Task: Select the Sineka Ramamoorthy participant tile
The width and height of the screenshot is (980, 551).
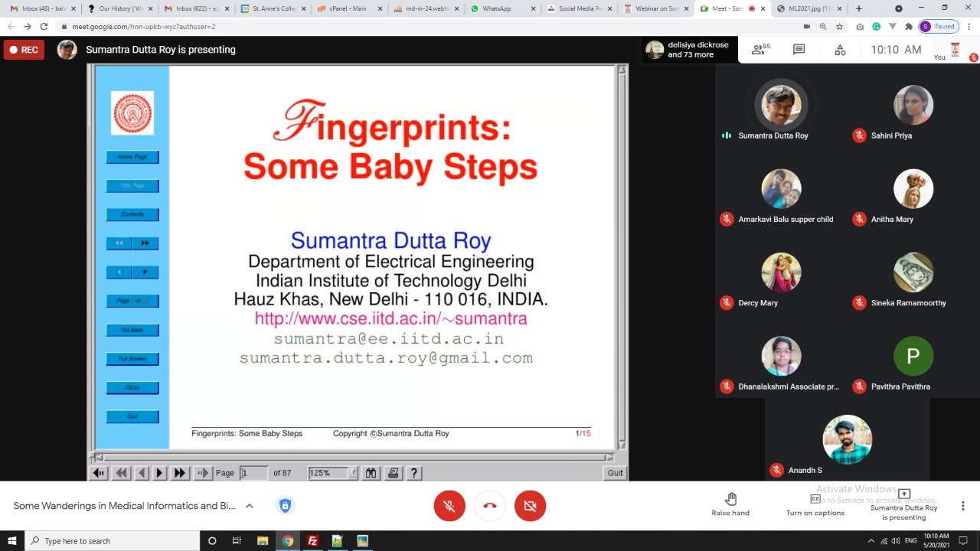Action: pos(913,273)
